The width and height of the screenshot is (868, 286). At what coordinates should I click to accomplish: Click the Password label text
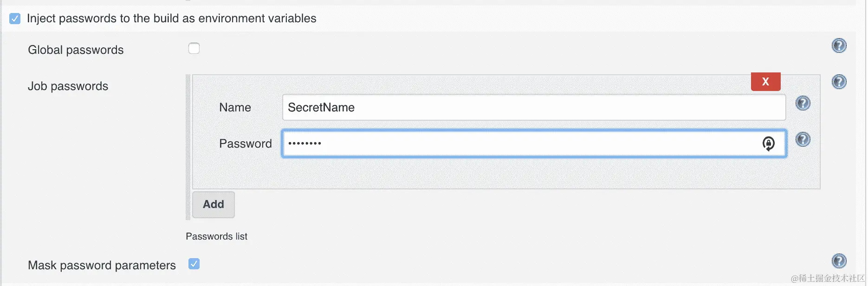(x=245, y=144)
